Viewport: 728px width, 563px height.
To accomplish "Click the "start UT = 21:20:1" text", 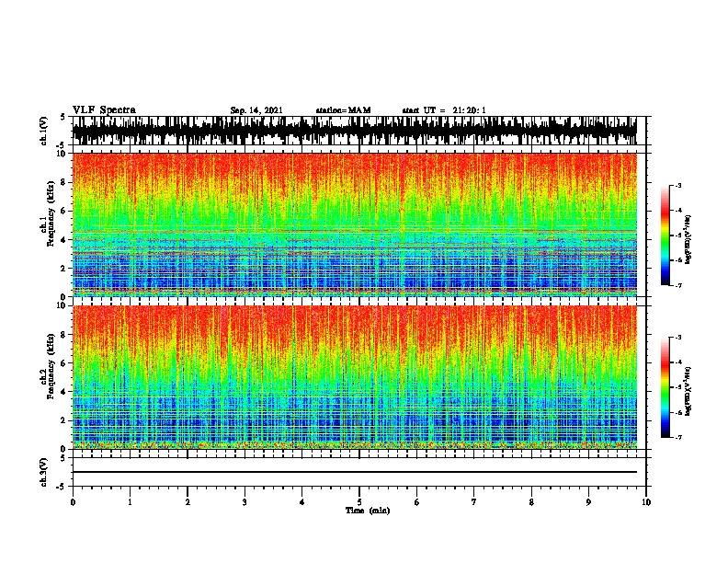I will tap(444, 110).
